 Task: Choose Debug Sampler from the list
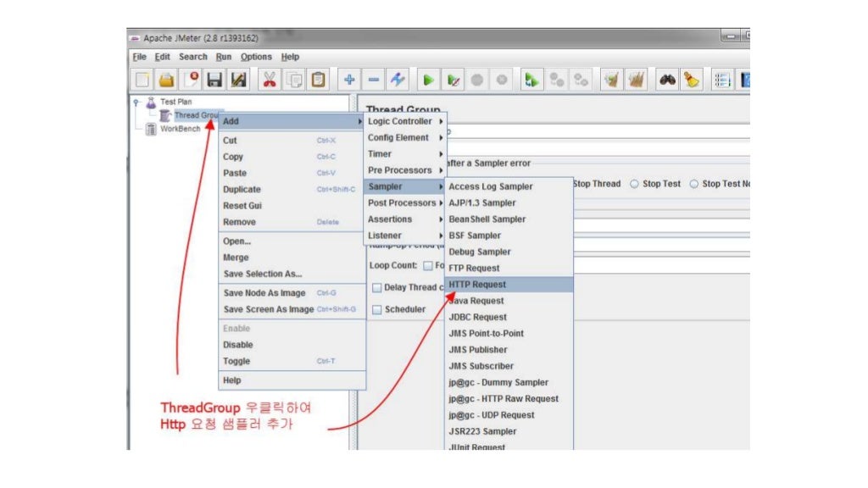[x=509, y=252]
